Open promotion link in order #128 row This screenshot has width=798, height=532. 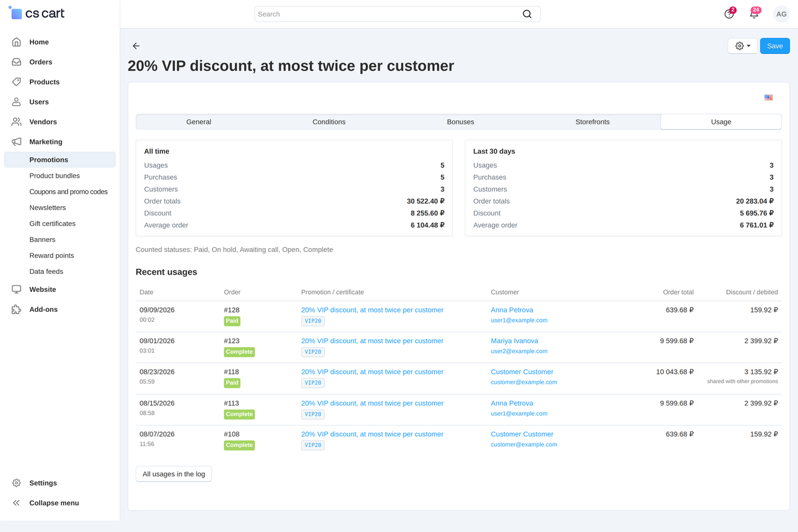pos(372,310)
